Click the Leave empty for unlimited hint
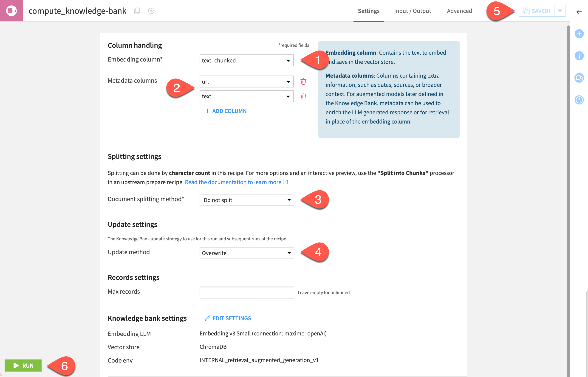This screenshot has width=588, height=377. 323,293
